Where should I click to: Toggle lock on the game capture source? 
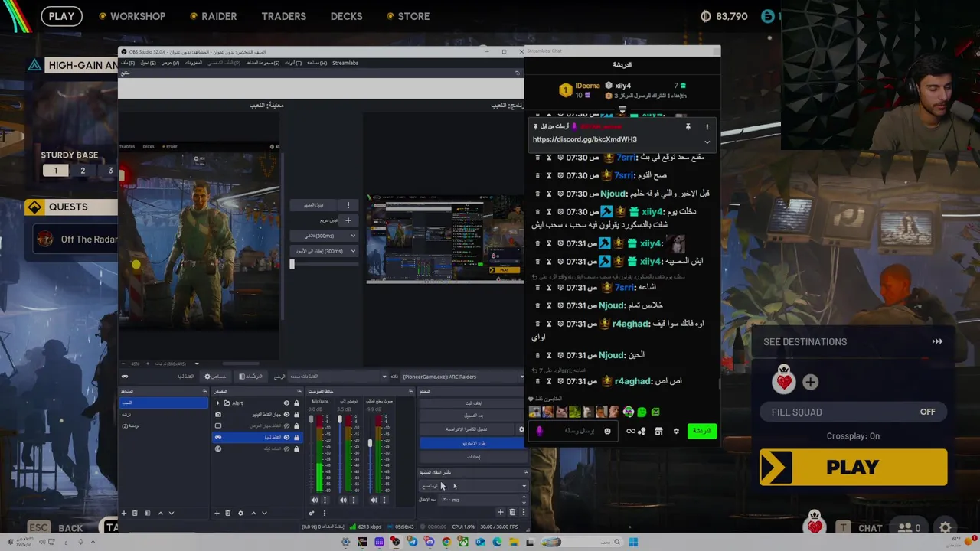click(x=296, y=437)
